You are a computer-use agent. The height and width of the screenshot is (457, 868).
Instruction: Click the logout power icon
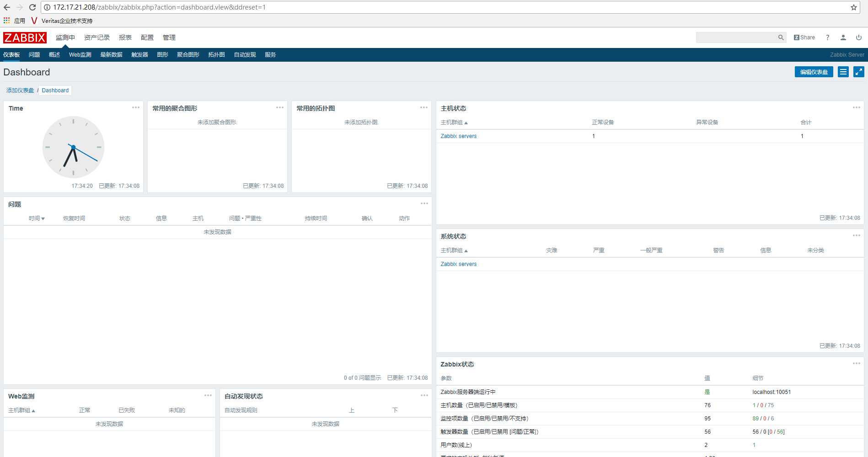pos(859,37)
